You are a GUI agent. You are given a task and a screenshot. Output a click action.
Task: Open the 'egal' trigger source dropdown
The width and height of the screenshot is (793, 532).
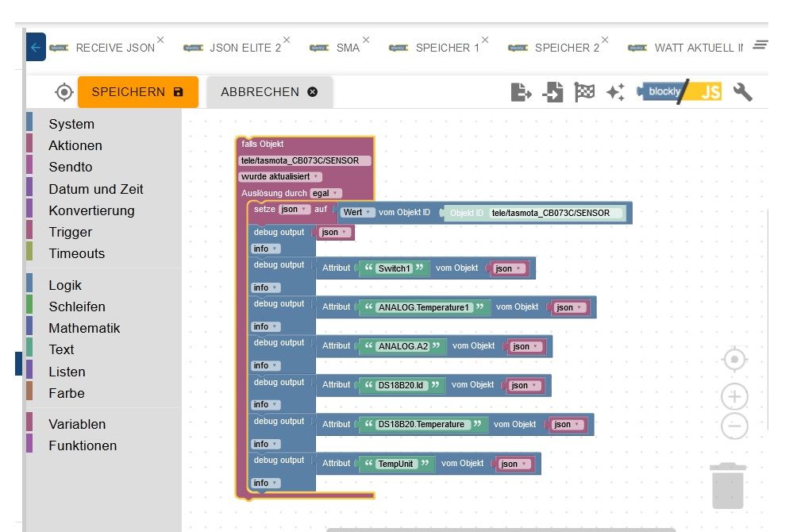click(325, 193)
